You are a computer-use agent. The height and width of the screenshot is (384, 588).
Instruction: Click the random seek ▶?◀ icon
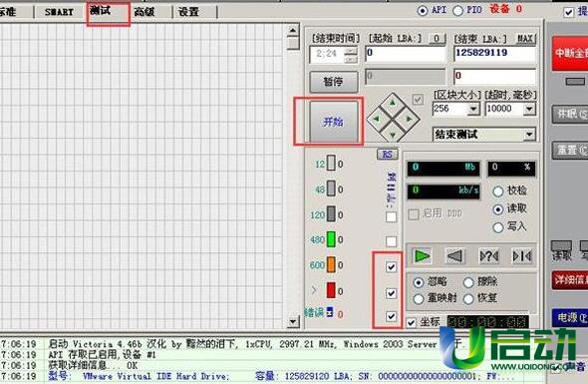coord(489,256)
